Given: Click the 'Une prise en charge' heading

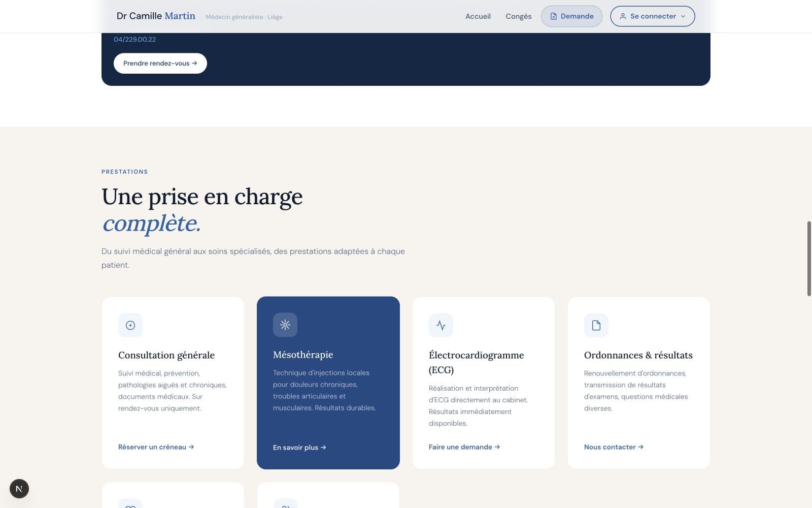Looking at the screenshot, I should click(202, 197).
